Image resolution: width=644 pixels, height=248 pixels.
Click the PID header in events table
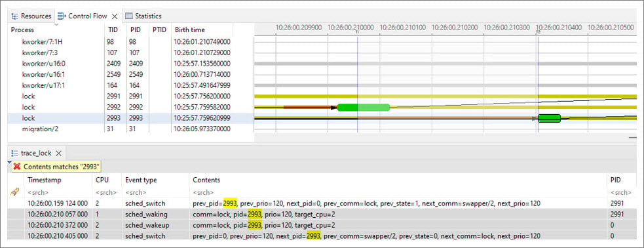pos(615,180)
